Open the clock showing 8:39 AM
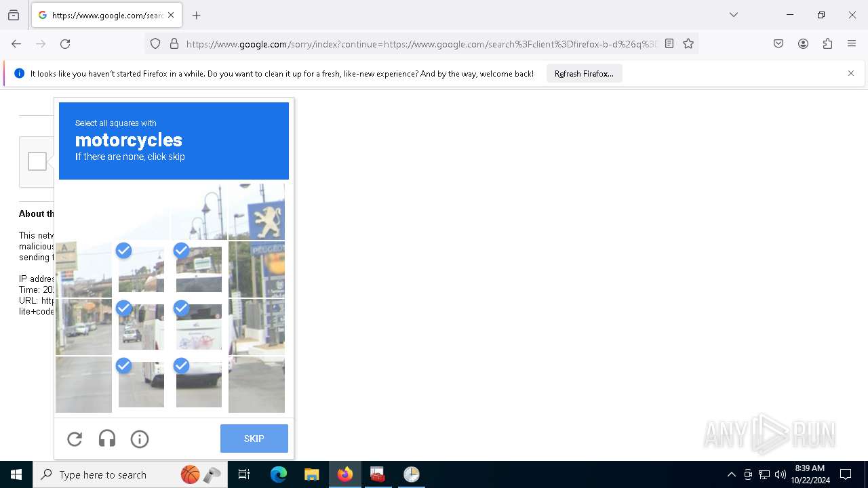This screenshot has width=868, height=488. point(810,474)
